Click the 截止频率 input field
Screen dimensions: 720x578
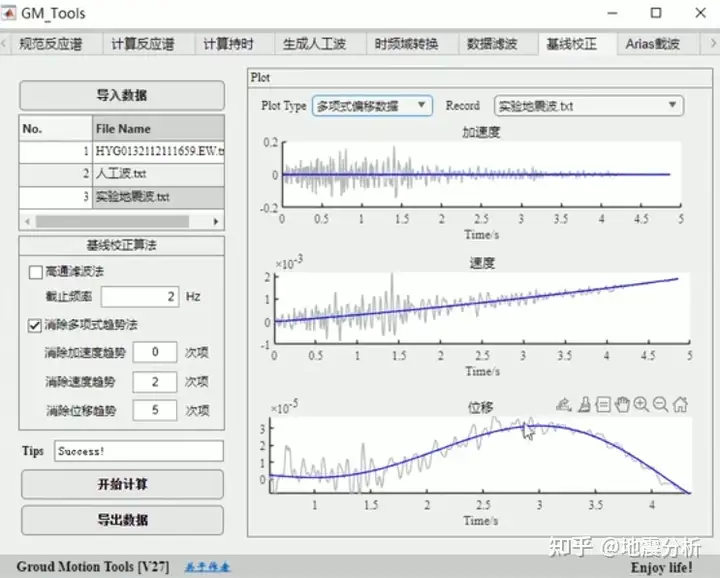pos(140,297)
